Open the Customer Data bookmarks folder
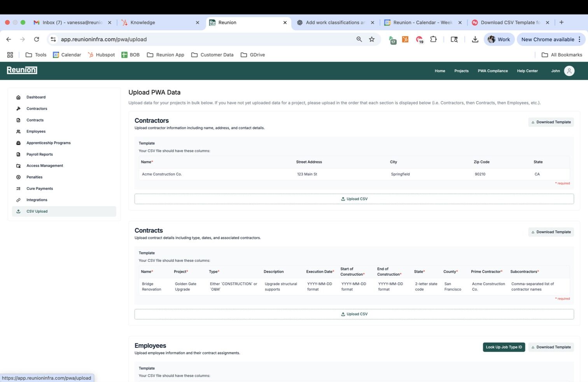588x382 pixels. tap(212, 55)
